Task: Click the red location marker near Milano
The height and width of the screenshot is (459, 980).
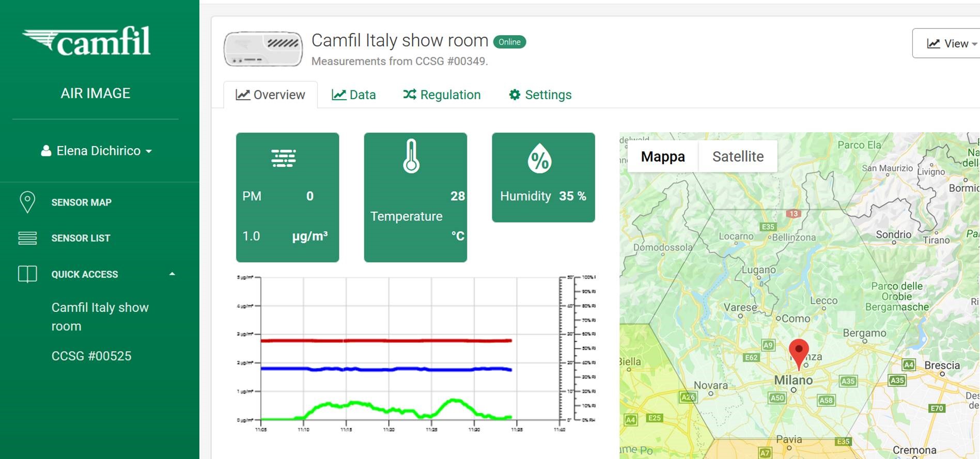Action: click(x=799, y=352)
